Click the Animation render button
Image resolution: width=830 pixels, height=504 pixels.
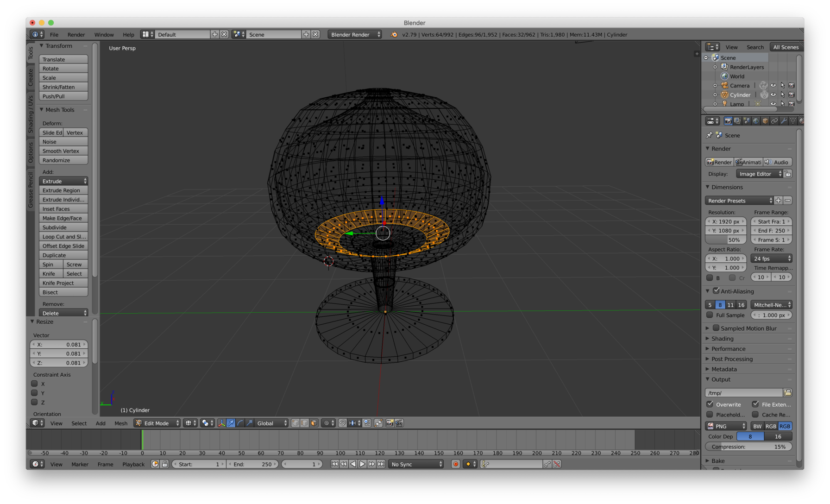click(748, 162)
